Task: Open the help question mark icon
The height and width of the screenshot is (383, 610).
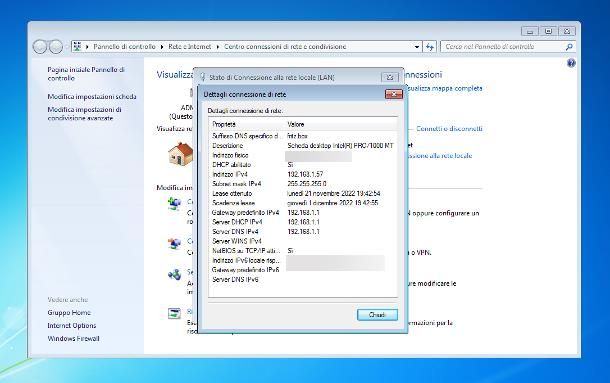Action: click(571, 63)
